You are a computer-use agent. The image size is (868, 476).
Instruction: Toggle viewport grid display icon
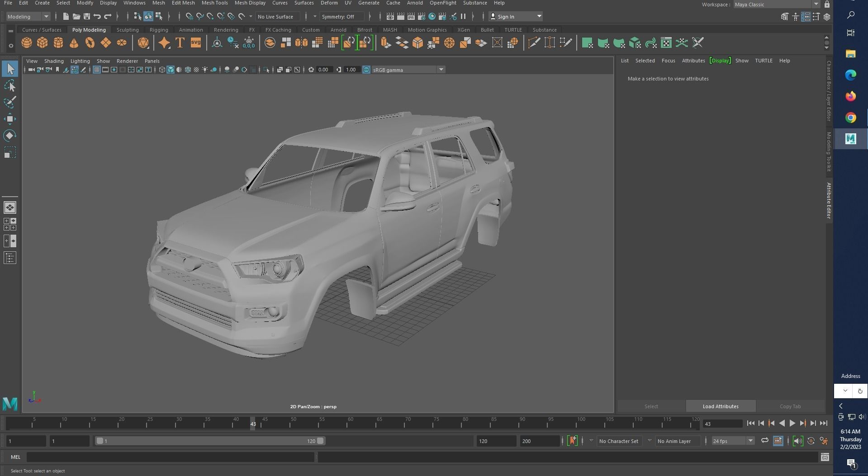click(x=96, y=70)
